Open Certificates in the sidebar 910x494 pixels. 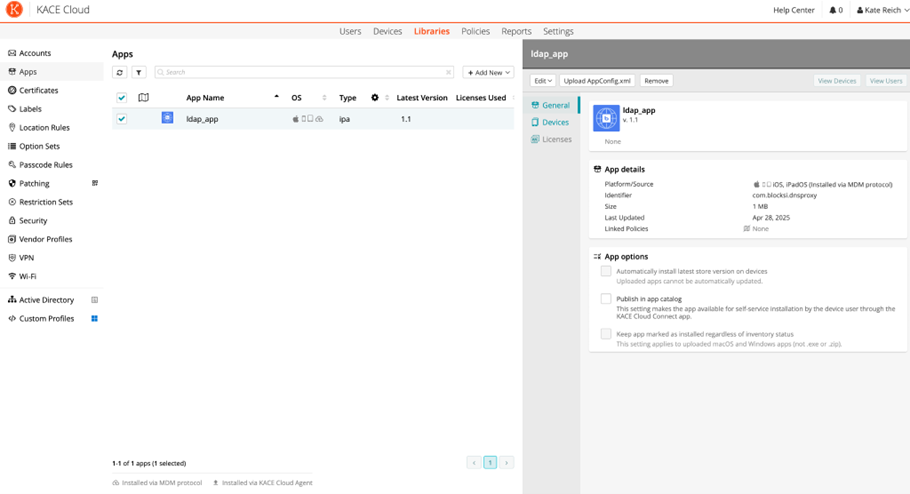coord(38,90)
